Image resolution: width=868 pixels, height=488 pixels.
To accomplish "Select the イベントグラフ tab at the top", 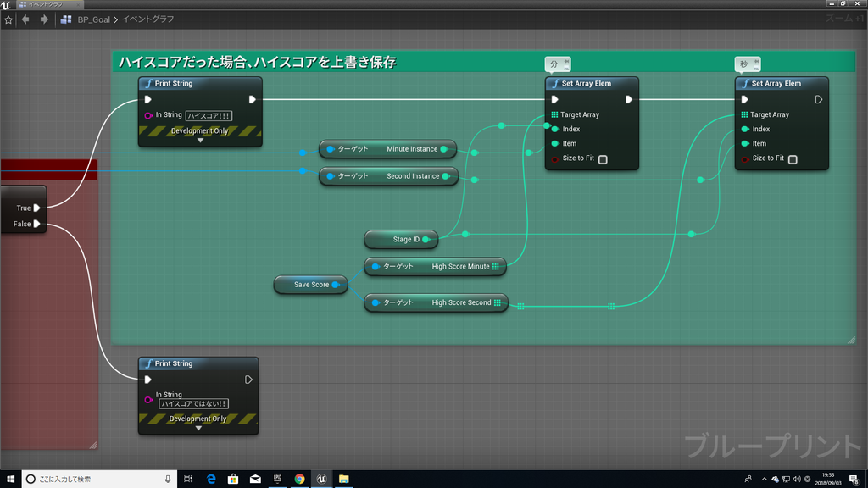I will 47,4.
